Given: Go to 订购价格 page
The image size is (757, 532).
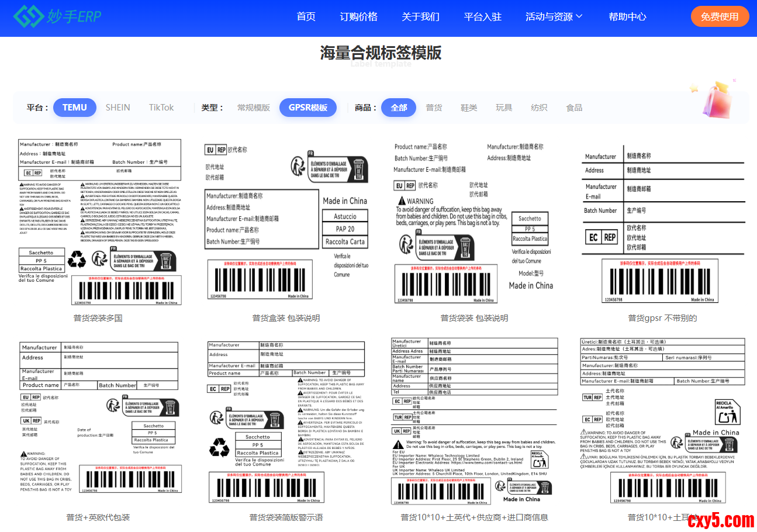Looking at the screenshot, I should pyautogui.click(x=358, y=16).
